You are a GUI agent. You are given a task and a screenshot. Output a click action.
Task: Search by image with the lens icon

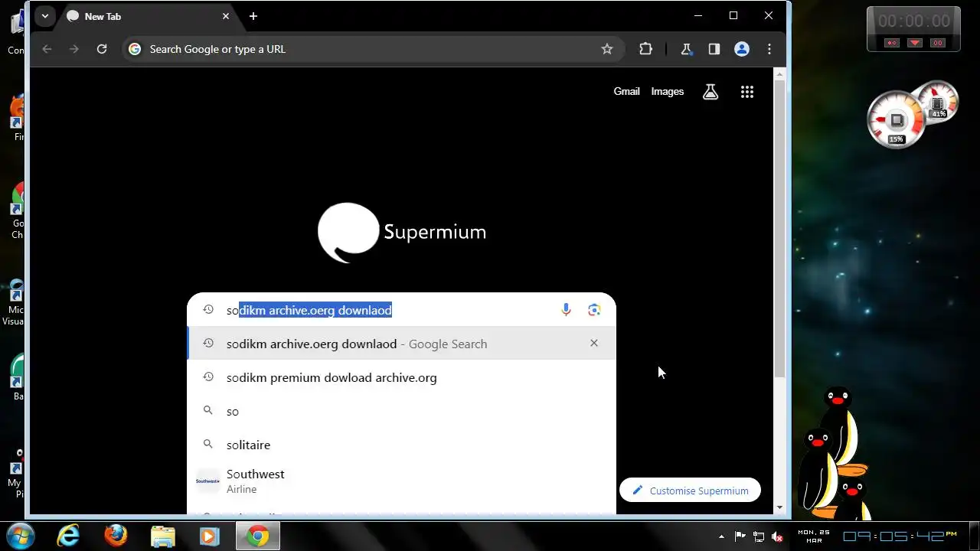point(594,310)
